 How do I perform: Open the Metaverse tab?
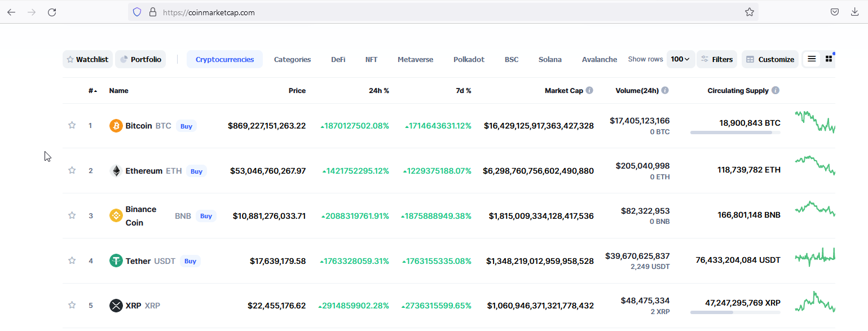click(x=416, y=59)
